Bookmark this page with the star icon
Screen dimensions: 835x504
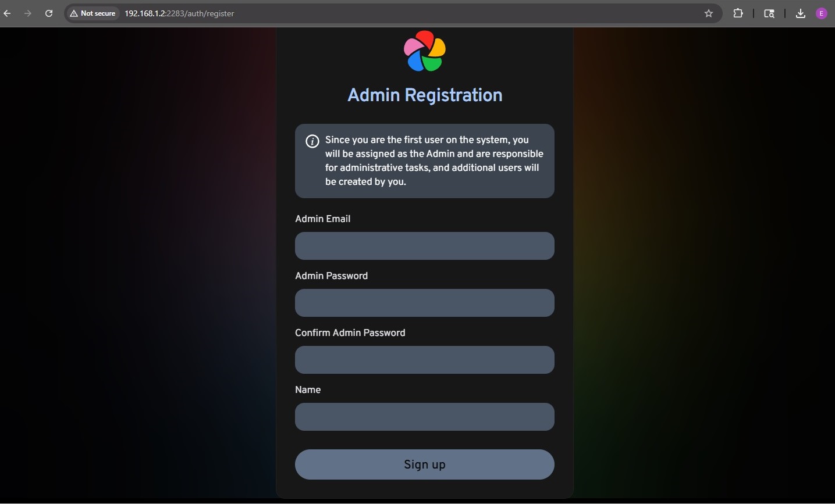(708, 13)
